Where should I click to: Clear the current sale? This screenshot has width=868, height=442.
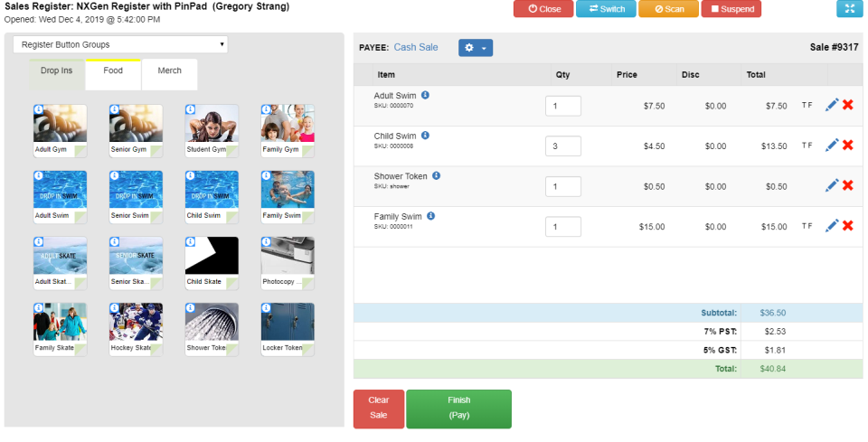point(379,409)
